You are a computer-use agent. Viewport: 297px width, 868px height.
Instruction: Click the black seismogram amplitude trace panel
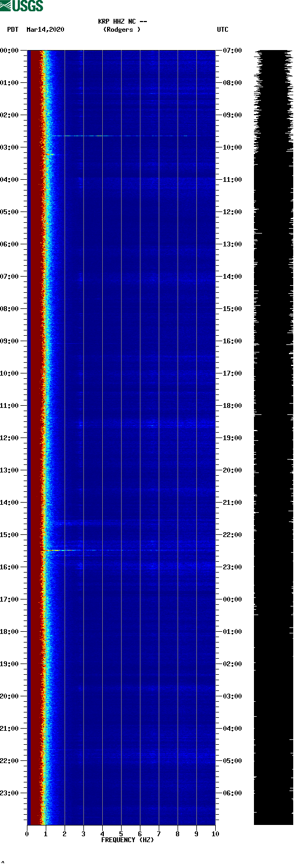[273, 437]
